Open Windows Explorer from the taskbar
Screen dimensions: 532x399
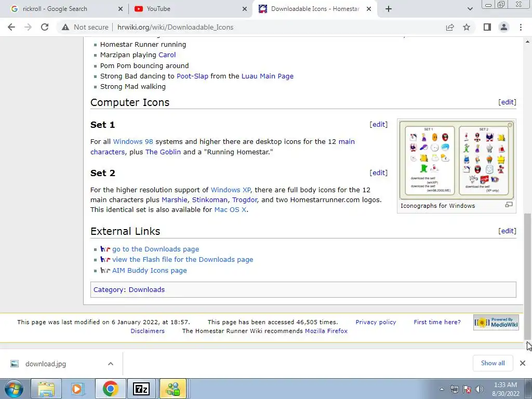[x=46, y=389]
